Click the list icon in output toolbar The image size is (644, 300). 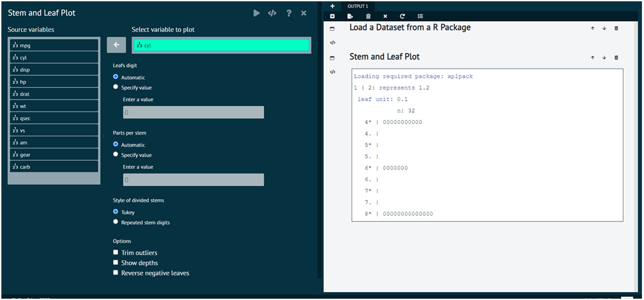pos(420,16)
